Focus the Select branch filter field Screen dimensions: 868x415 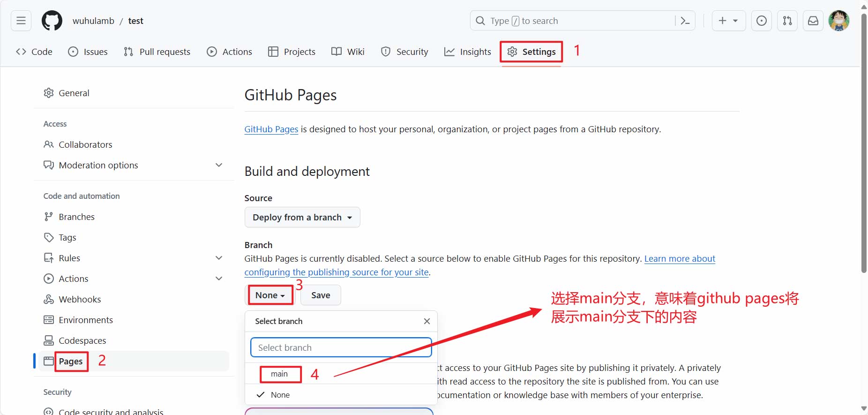341,347
